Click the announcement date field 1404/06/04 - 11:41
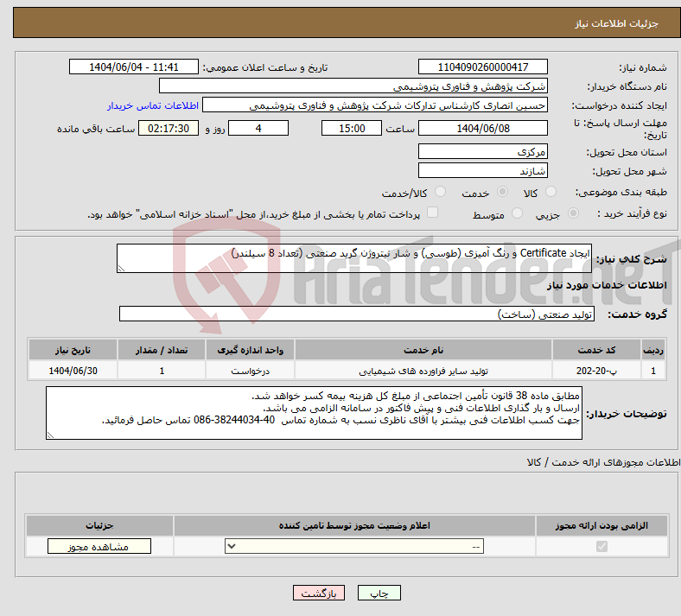Screen dimensions: 681x616 134,67
